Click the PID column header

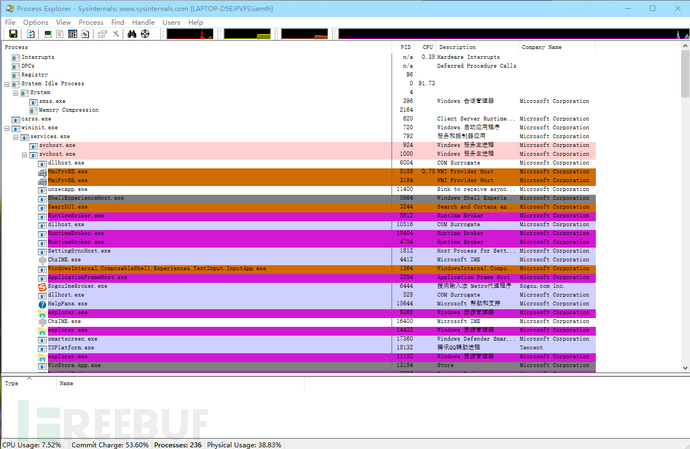[x=405, y=47]
